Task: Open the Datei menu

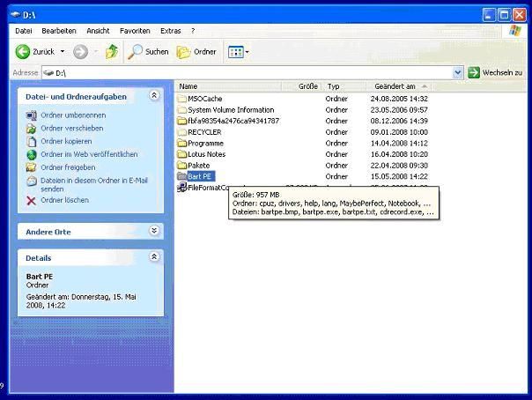Action: click(24, 31)
